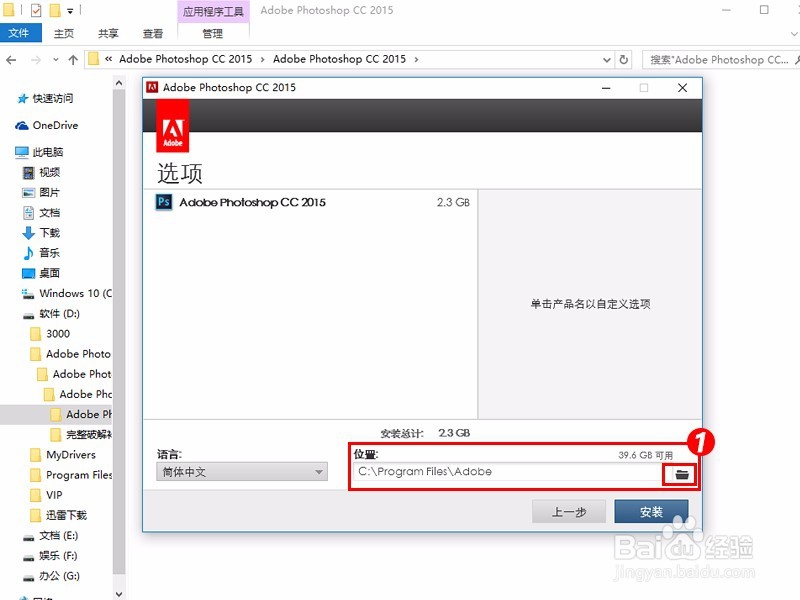
Task: Open the 文件 menu
Action: (21, 33)
